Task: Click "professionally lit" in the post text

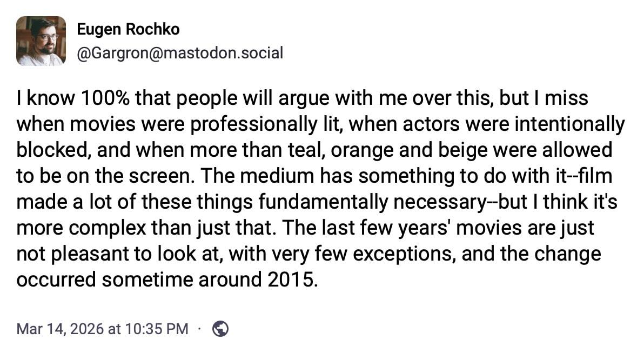Action: (x=246, y=125)
